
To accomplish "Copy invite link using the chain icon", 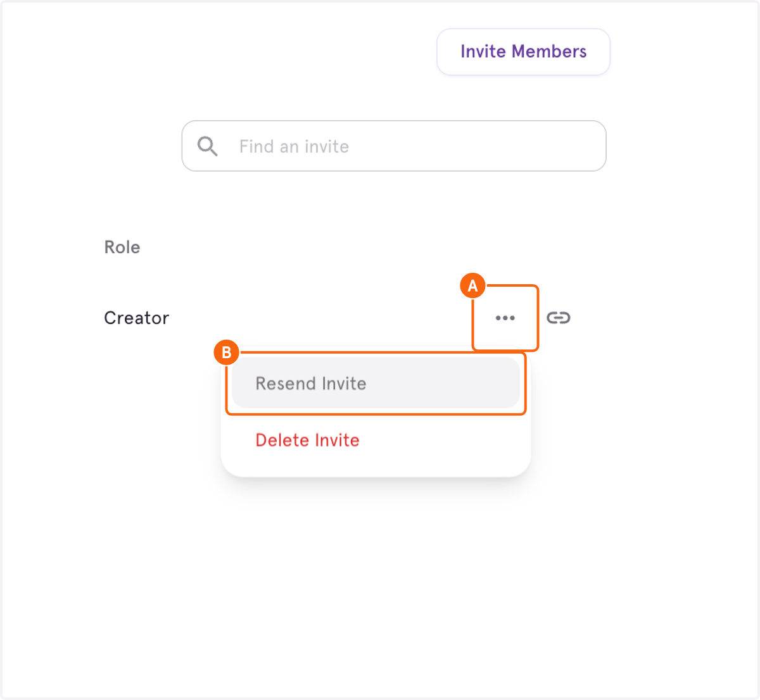I will (x=559, y=318).
